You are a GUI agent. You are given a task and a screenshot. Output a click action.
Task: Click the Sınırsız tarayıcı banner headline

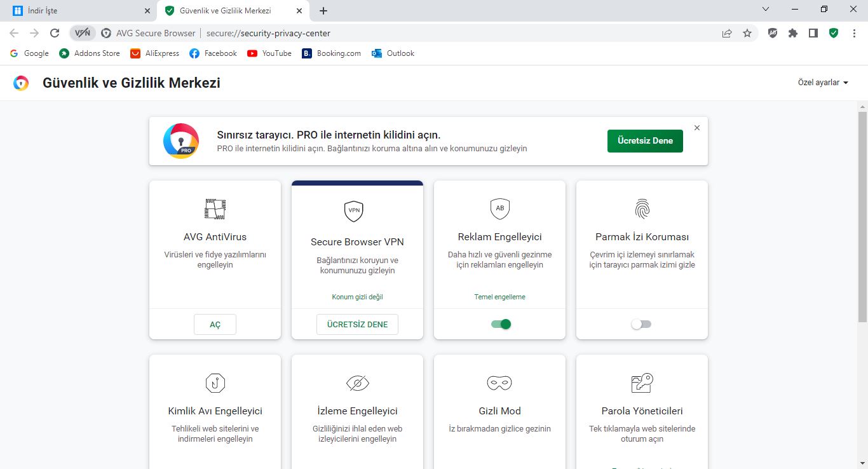(x=329, y=135)
